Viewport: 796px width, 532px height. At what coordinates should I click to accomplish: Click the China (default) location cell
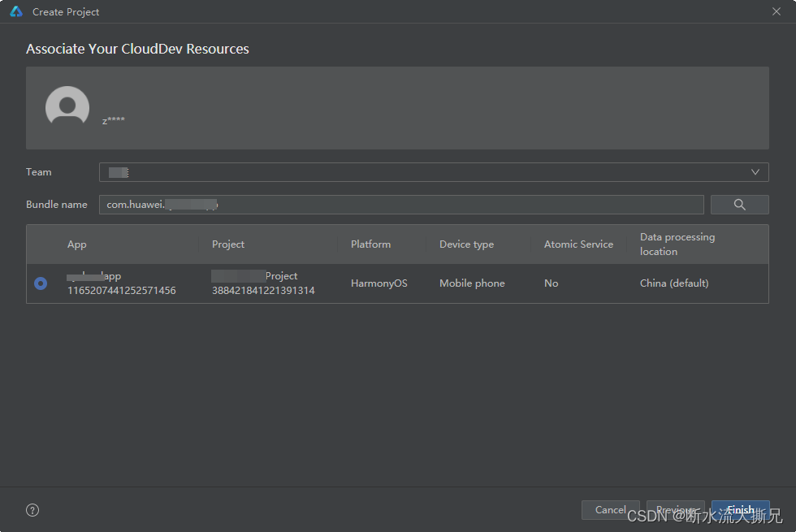[x=674, y=283]
